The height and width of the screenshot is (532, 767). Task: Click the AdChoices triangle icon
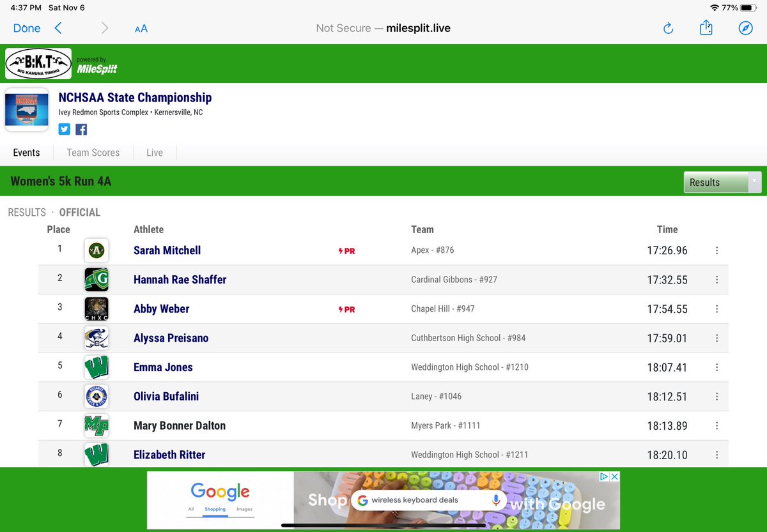pos(603,476)
